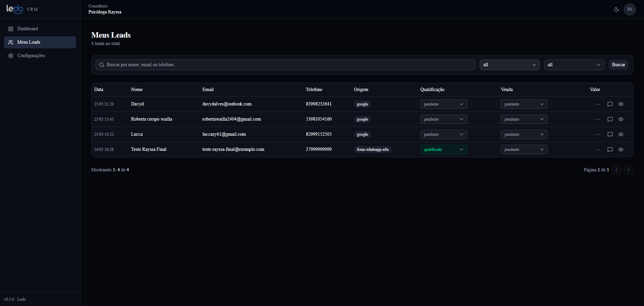This screenshot has height=306, width=644.
Task: Focus the lead search input field
Action: (285, 65)
